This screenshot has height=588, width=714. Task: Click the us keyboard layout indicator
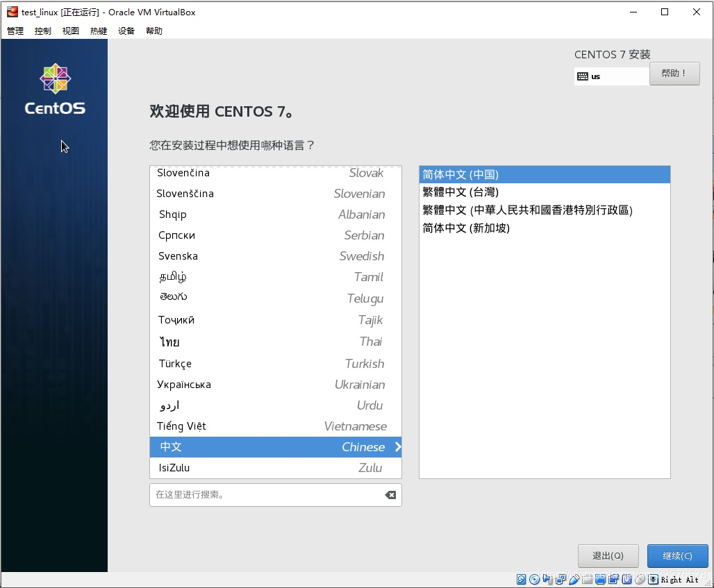(611, 76)
